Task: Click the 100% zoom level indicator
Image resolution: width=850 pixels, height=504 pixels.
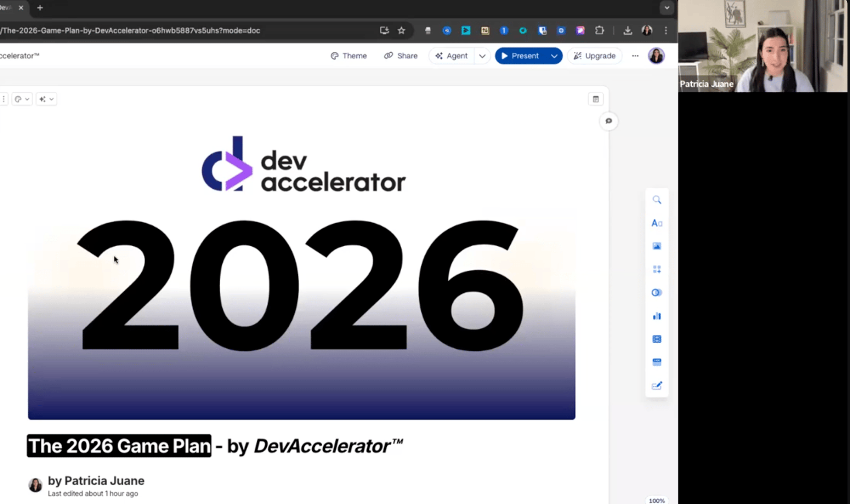Action: (656, 500)
